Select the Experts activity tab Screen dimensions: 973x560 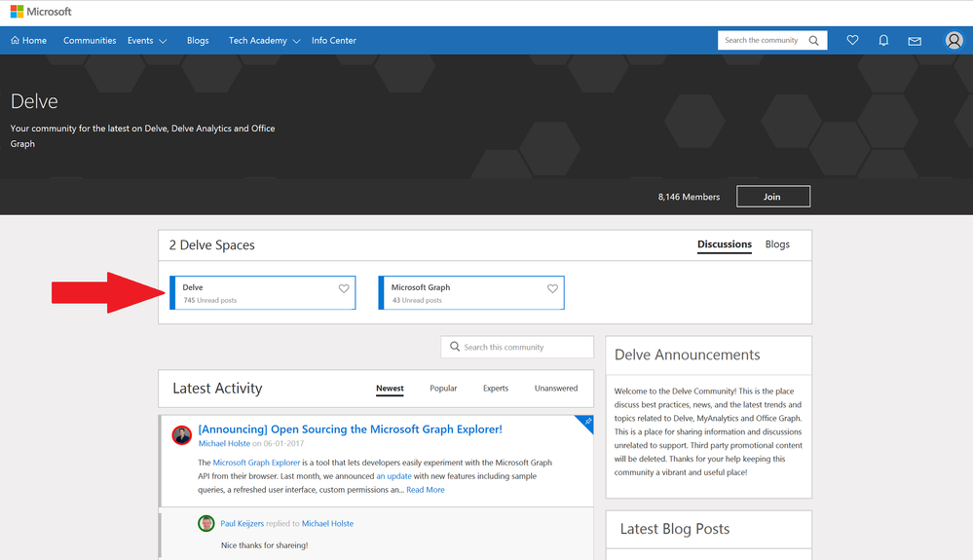[496, 389]
